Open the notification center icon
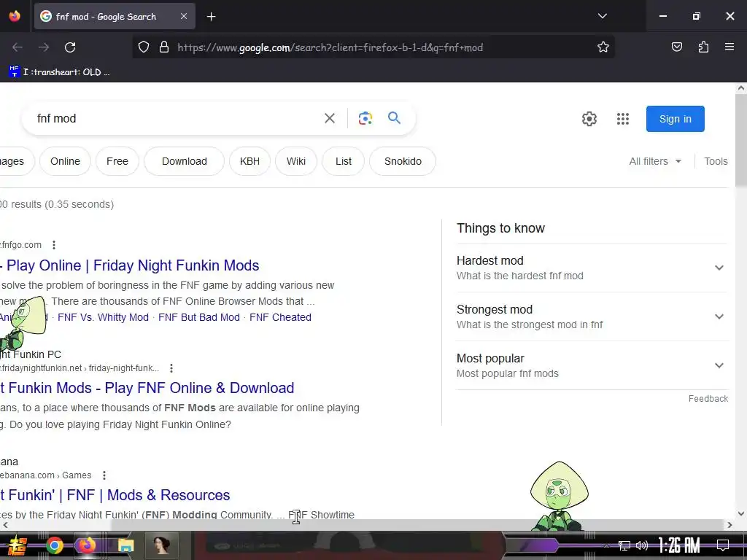 click(723, 545)
